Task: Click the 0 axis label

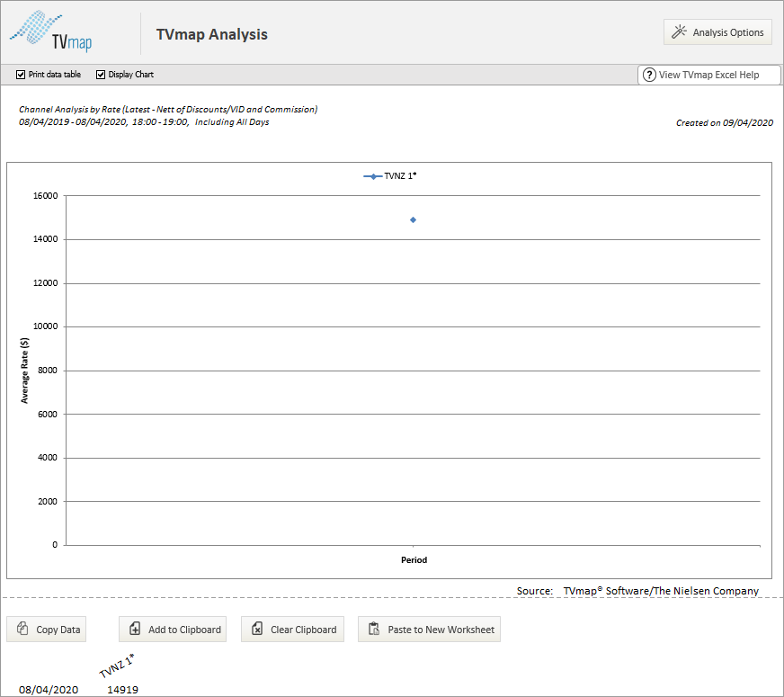Action: coord(55,545)
